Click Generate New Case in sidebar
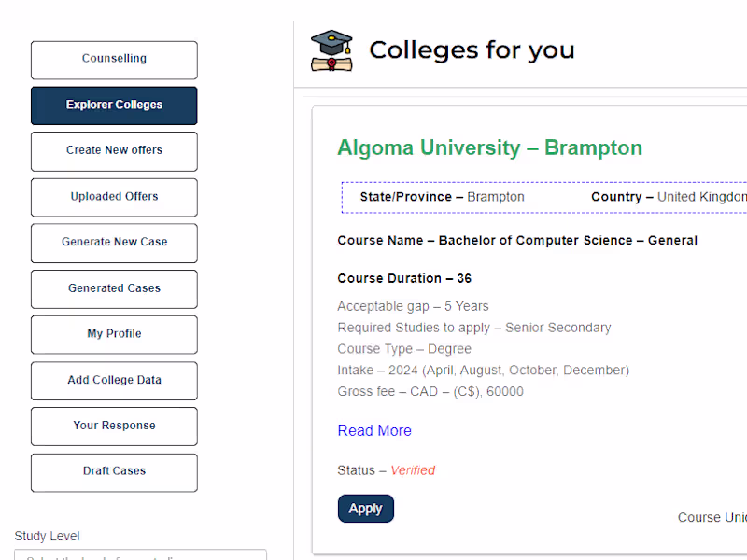This screenshot has width=747, height=560. click(114, 243)
